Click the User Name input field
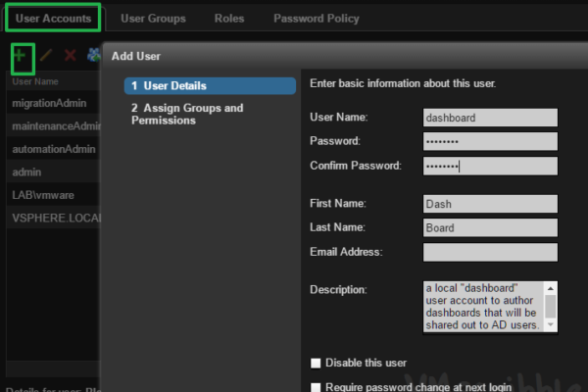588x392 pixels. tap(490, 118)
